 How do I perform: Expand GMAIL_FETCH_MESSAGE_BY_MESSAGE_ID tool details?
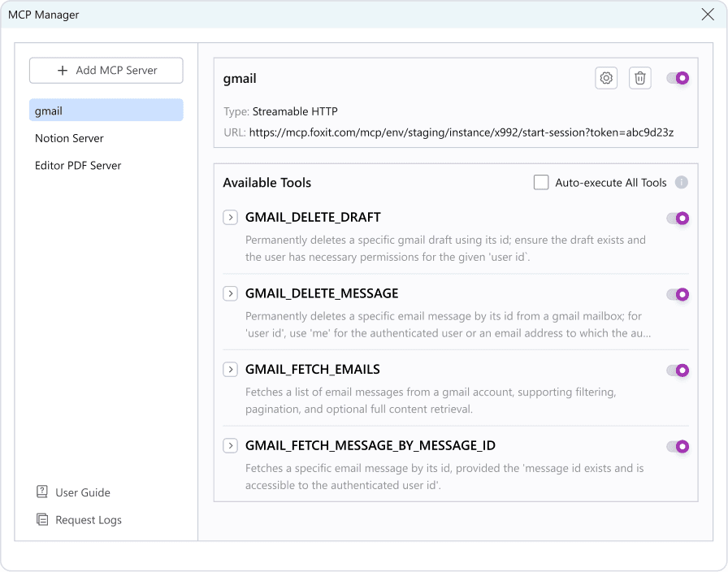point(230,446)
